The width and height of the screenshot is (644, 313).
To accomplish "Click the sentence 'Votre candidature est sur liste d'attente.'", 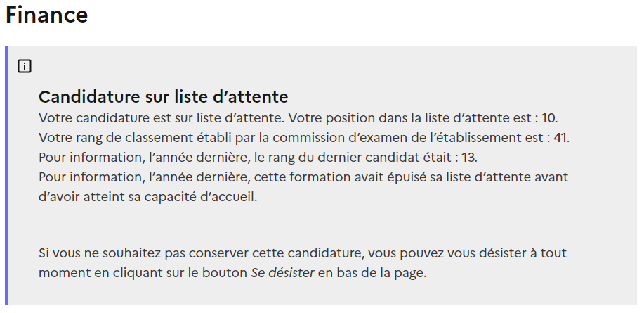I will (160, 117).
